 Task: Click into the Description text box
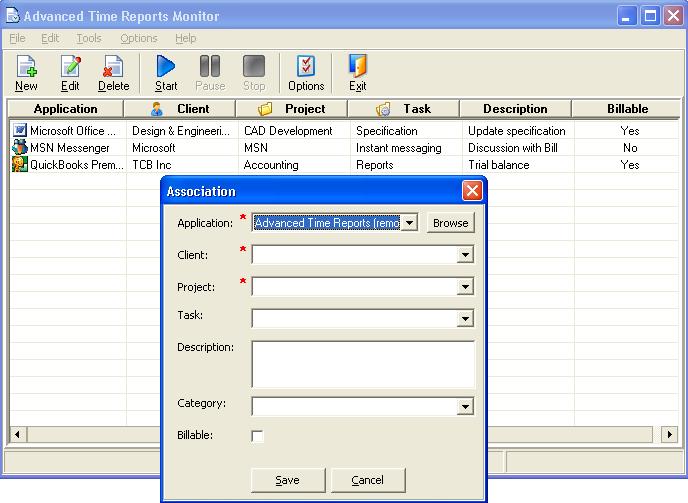tap(363, 364)
